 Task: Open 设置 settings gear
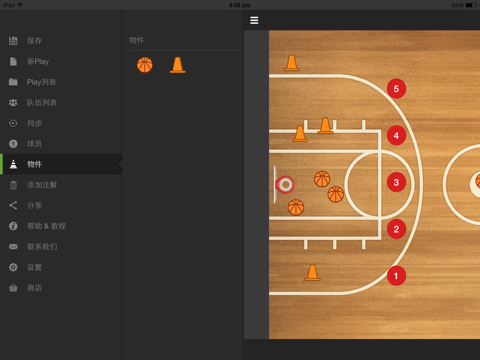[13, 267]
